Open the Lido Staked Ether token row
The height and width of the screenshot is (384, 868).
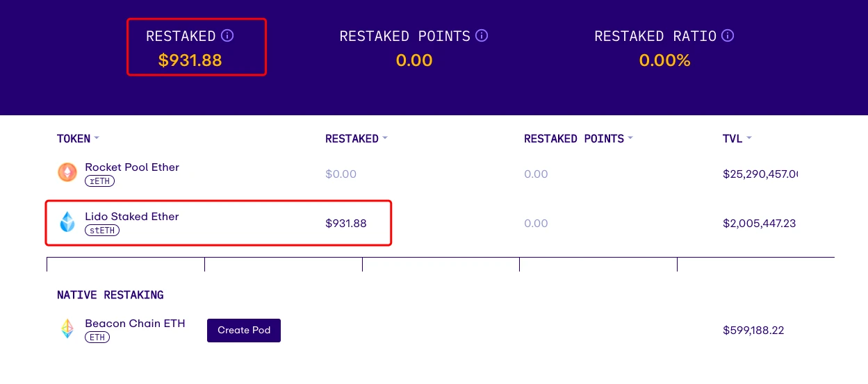click(x=132, y=217)
